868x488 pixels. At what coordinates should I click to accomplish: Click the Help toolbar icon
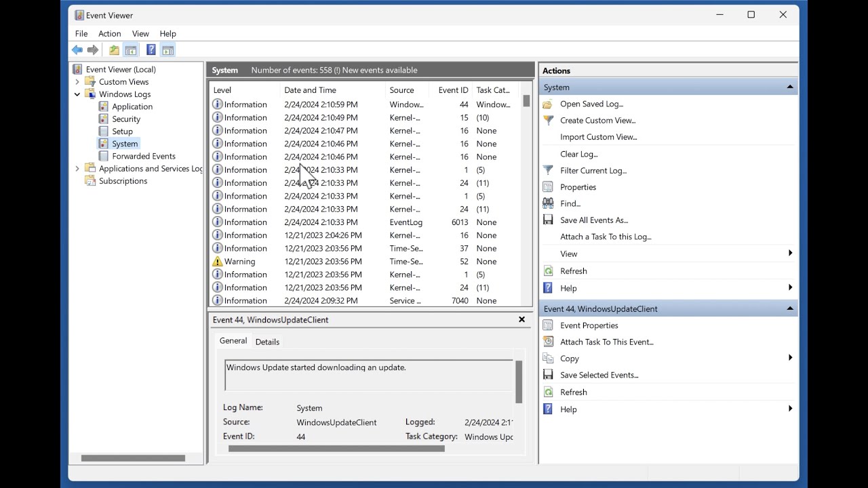tap(151, 50)
